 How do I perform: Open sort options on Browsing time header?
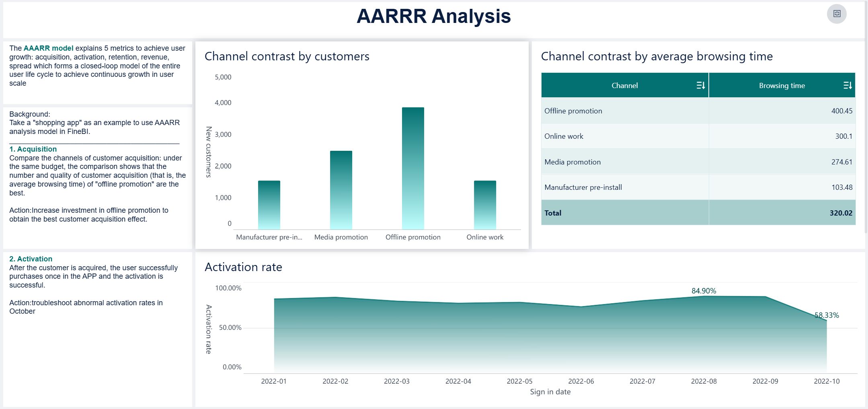[x=848, y=85]
